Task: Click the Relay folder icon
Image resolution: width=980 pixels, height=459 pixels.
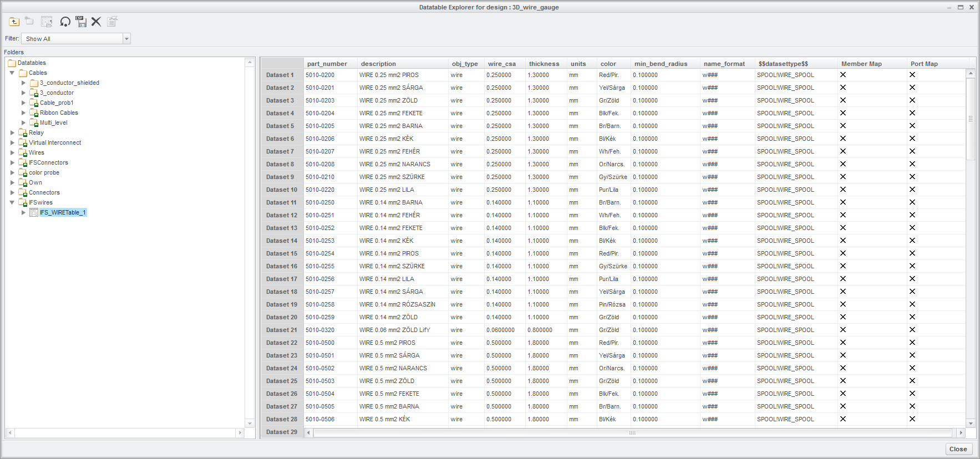Action: tap(23, 132)
